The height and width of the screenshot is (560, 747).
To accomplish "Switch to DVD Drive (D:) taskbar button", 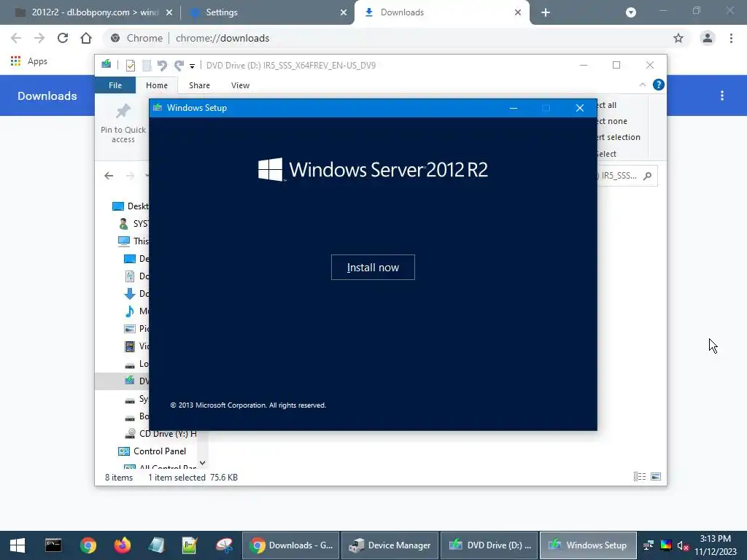I will pyautogui.click(x=489, y=545).
